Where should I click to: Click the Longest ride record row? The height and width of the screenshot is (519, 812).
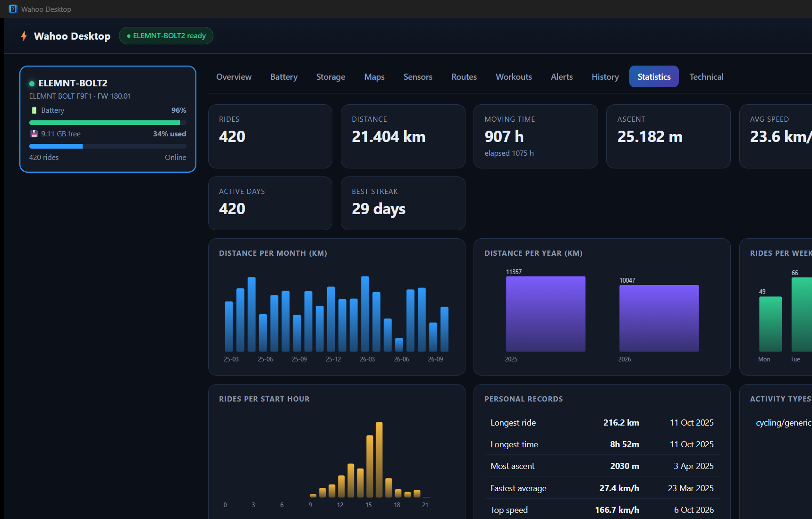(602, 423)
